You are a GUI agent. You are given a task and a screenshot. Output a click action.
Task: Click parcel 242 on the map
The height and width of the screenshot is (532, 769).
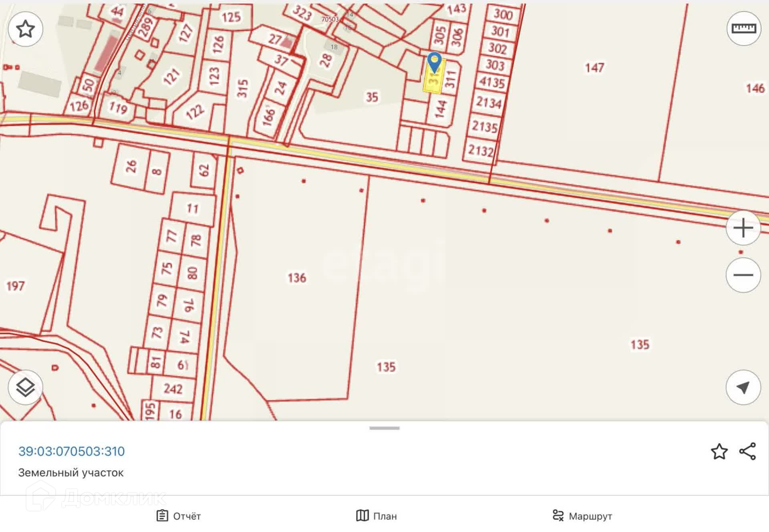tap(173, 389)
